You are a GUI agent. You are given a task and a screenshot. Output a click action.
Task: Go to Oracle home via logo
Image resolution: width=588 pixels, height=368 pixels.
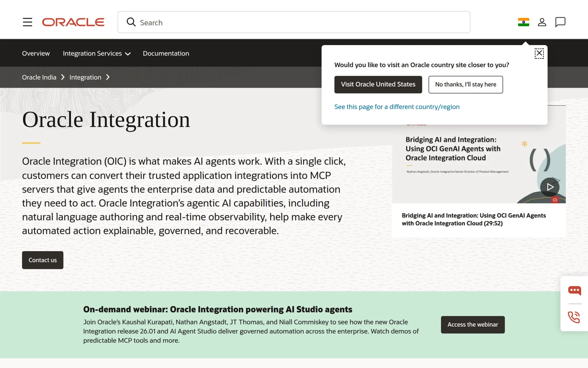pos(73,22)
